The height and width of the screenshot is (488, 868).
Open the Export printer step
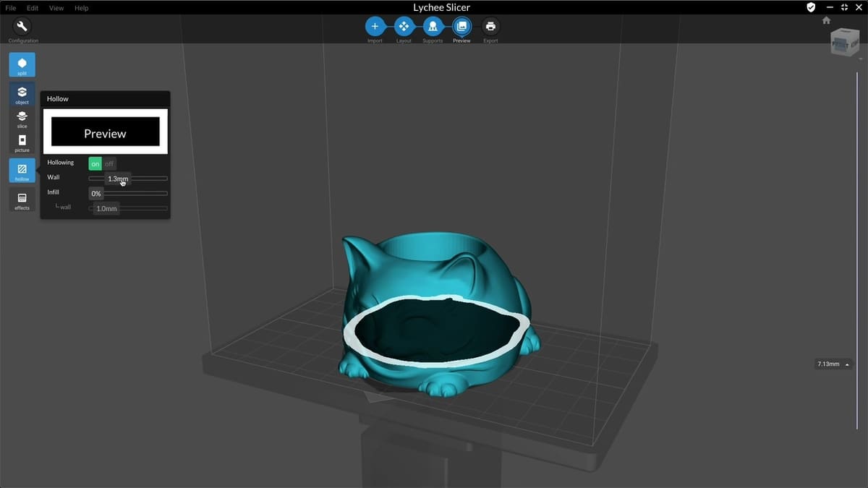click(490, 27)
